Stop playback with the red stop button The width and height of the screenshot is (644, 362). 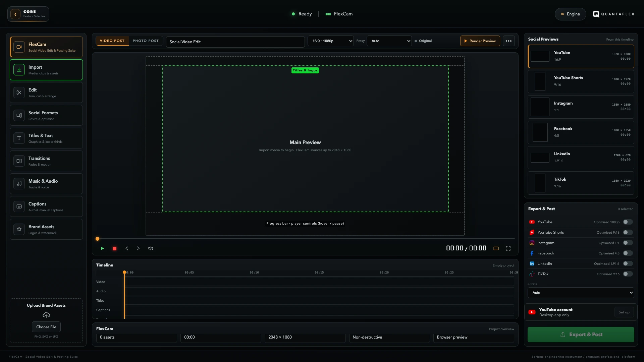pos(114,248)
